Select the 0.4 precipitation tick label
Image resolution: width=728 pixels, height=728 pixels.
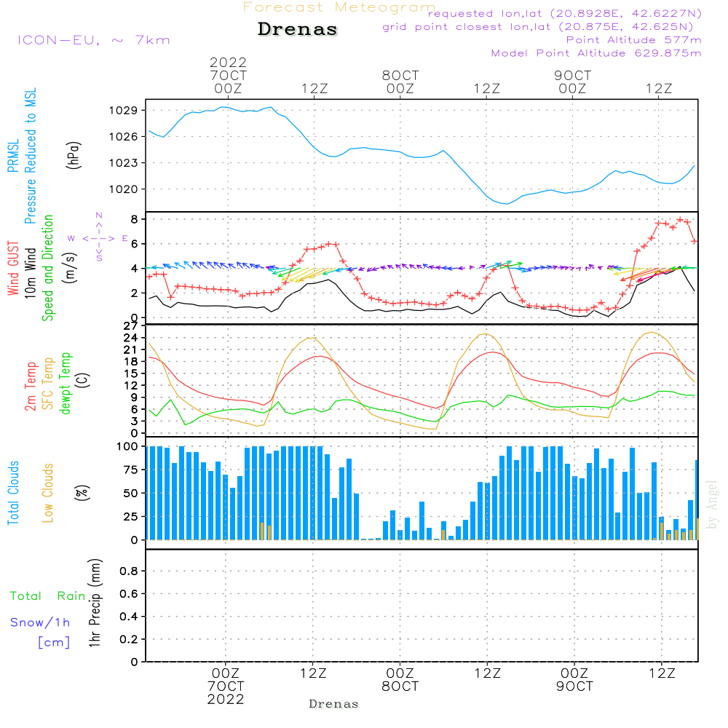point(129,617)
